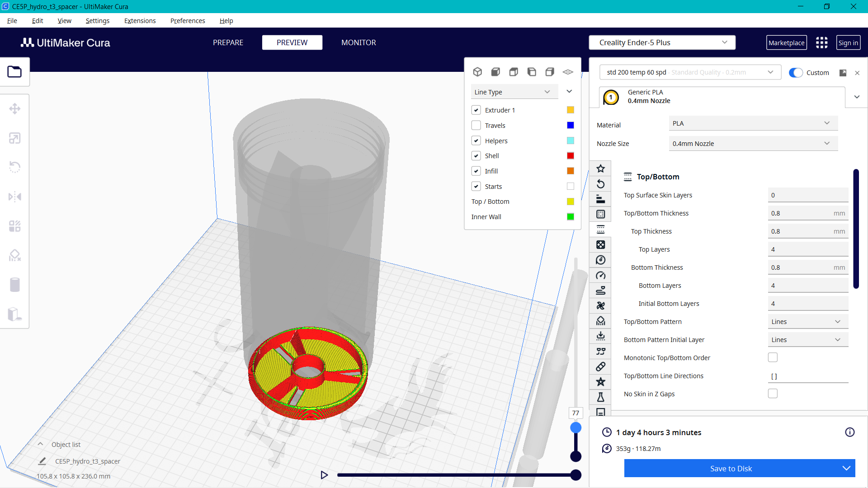The height and width of the screenshot is (488, 868).
Task: Click the Save to Disk button
Action: pos(731,468)
